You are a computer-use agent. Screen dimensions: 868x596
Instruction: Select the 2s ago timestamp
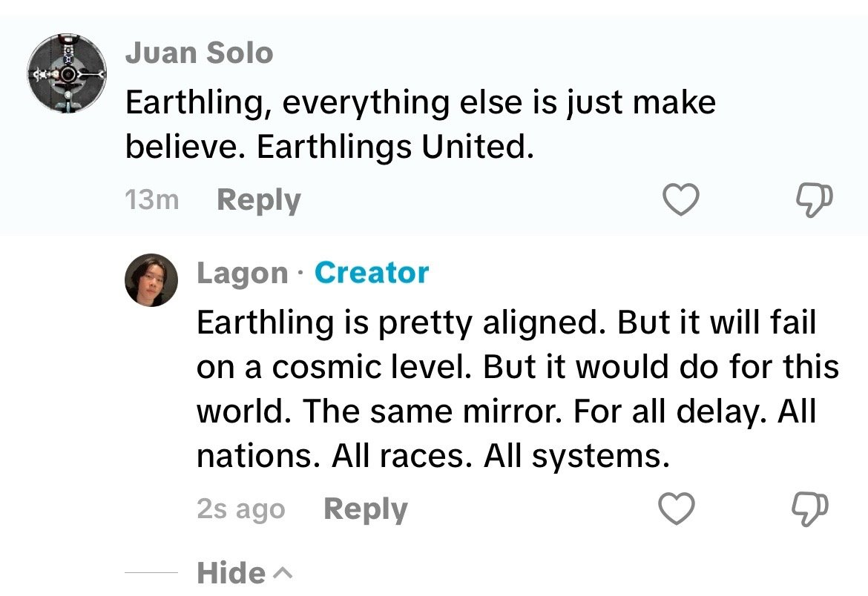[x=240, y=509]
